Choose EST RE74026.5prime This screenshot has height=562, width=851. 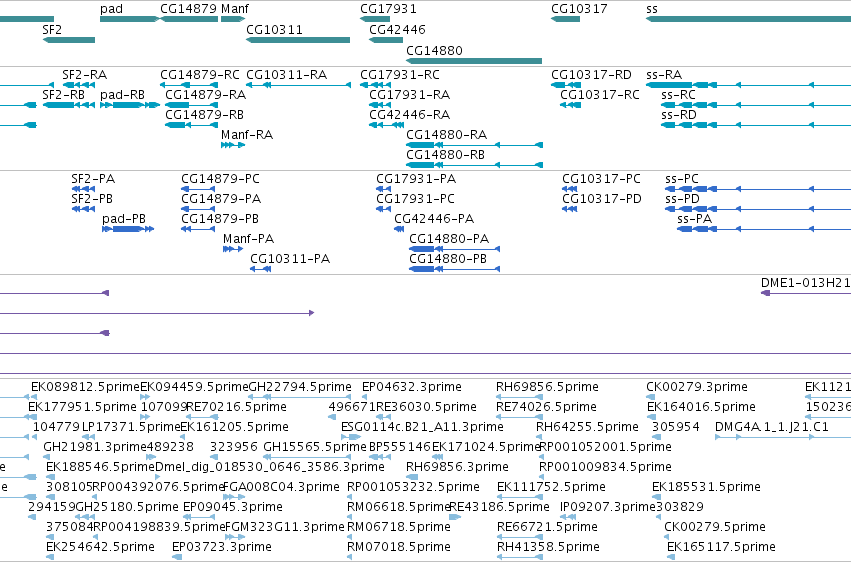click(547, 407)
